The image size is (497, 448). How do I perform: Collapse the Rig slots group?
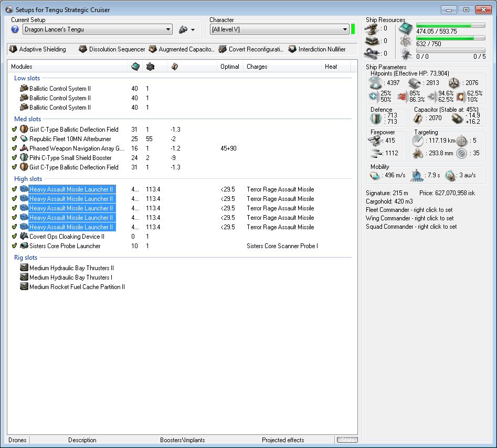click(26, 257)
